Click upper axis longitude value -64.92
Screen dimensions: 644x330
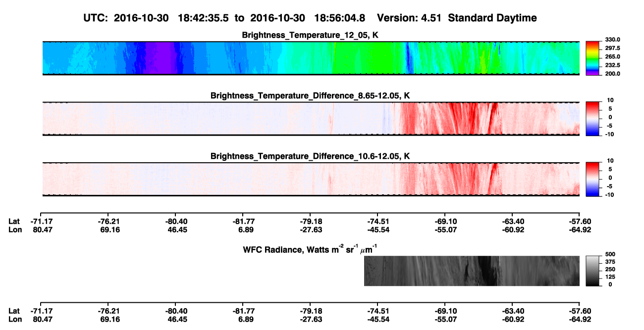[x=580, y=230]
